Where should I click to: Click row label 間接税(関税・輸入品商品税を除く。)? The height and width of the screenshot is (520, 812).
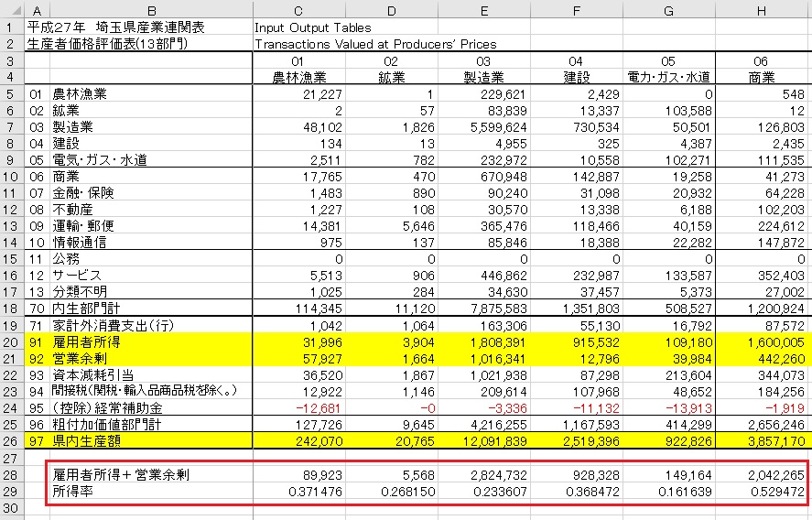click(x=145, y=391)
